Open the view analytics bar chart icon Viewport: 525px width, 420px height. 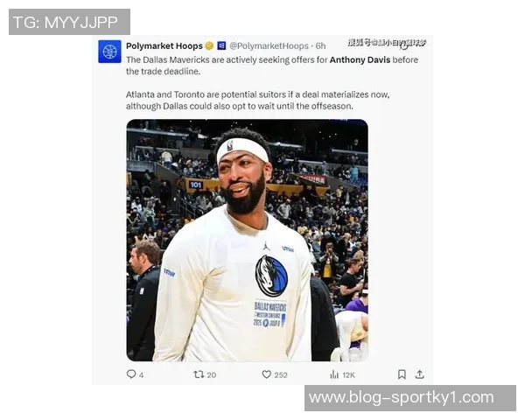coord(334,374)
